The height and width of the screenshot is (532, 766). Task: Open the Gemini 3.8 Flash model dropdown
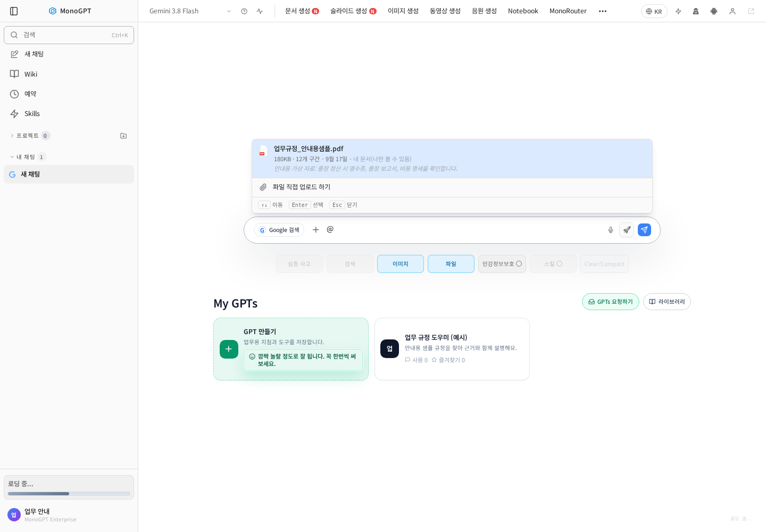tap(189, 11)
